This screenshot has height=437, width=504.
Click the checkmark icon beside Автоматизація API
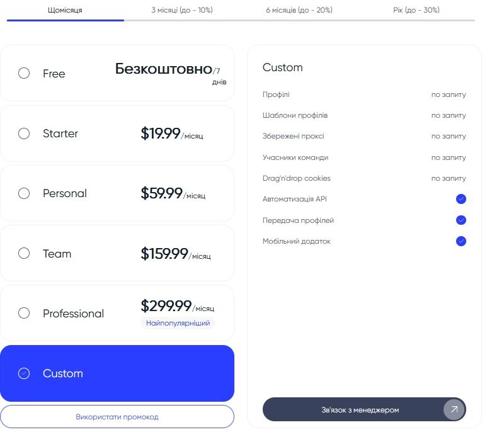pyautogui.click(x=461, y=200)
